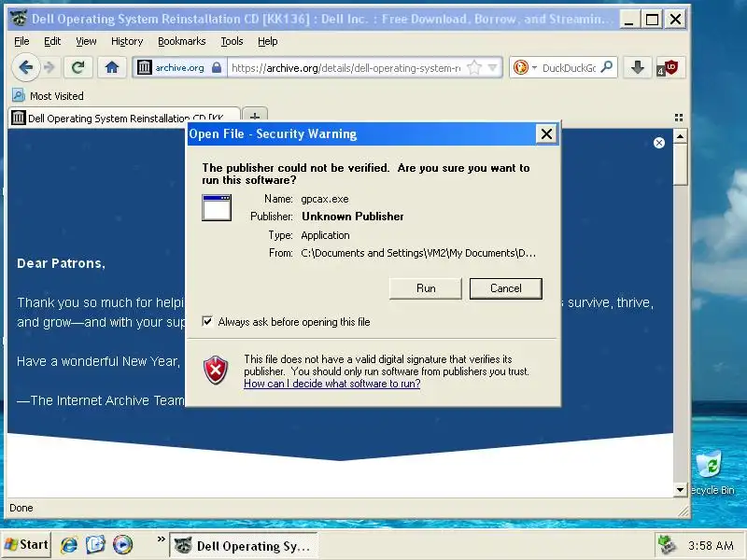Open the Tools menu
This screenshot has width=747, height=560.
coord(232,41)
